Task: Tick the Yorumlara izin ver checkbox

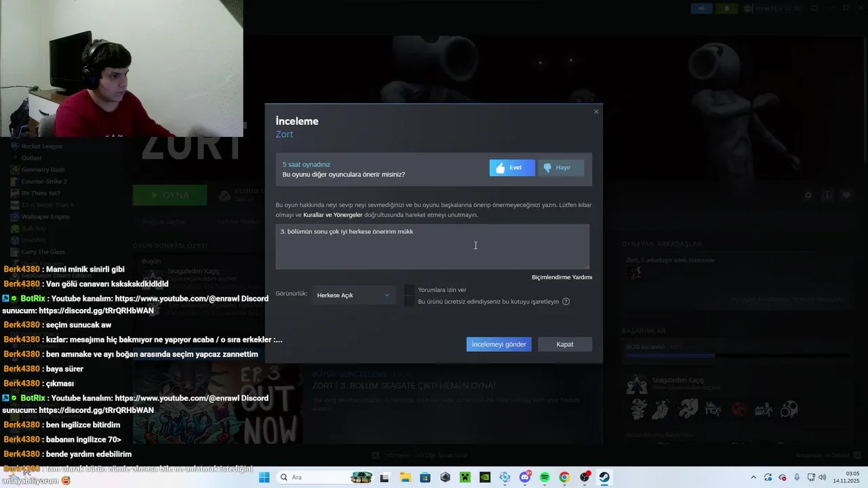Action: click(x=410, y=290)
